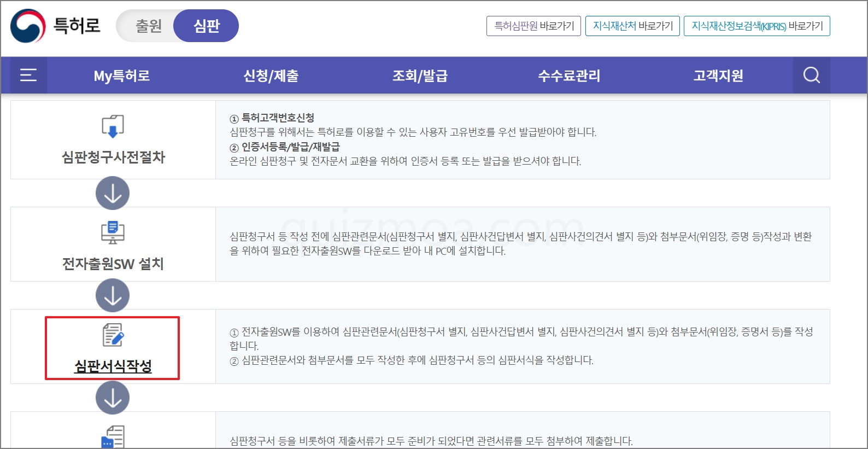Click the down arrow below 전자출원SW 설치

113,295
